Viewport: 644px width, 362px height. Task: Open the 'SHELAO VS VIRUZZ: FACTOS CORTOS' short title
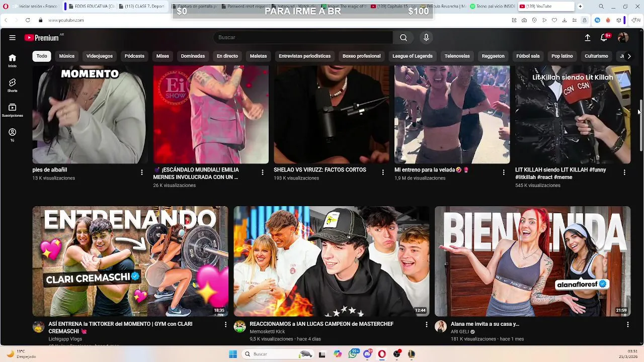[x=320, y=170]
